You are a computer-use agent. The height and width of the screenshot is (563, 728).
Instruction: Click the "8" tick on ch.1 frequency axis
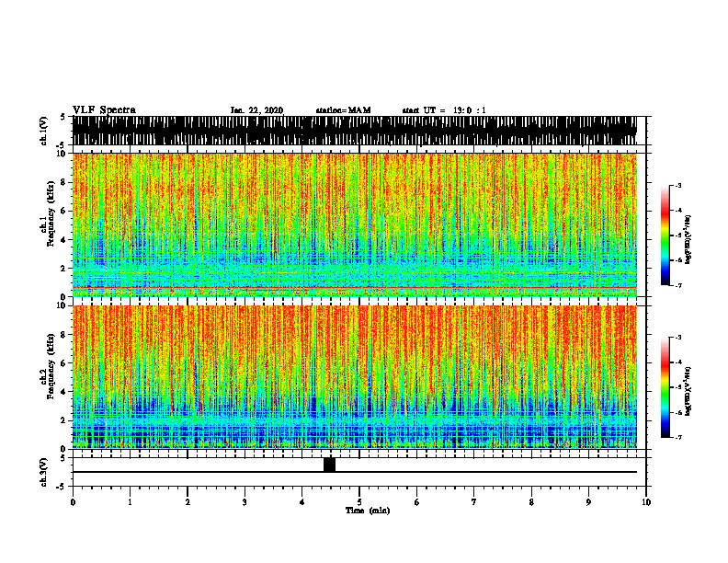pyautogui.click(x=64, y=182)
